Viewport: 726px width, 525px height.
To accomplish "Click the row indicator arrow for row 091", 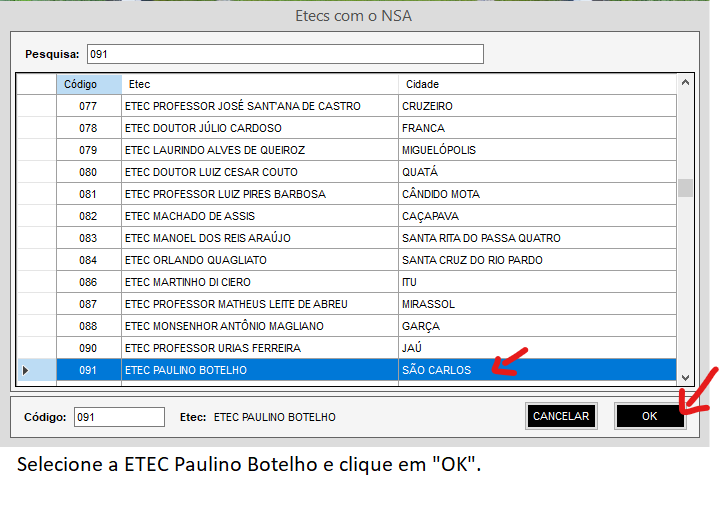I will click(27, 371).
